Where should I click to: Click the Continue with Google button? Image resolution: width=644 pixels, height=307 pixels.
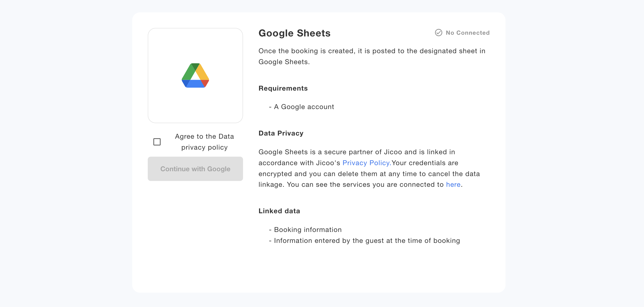click(x=195, y=169)
